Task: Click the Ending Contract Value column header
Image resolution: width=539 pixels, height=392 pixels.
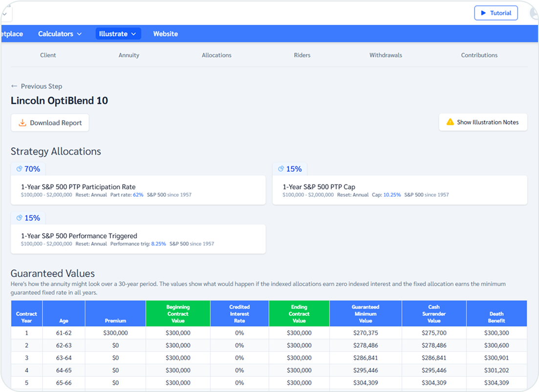Action: tap(299, 313)
